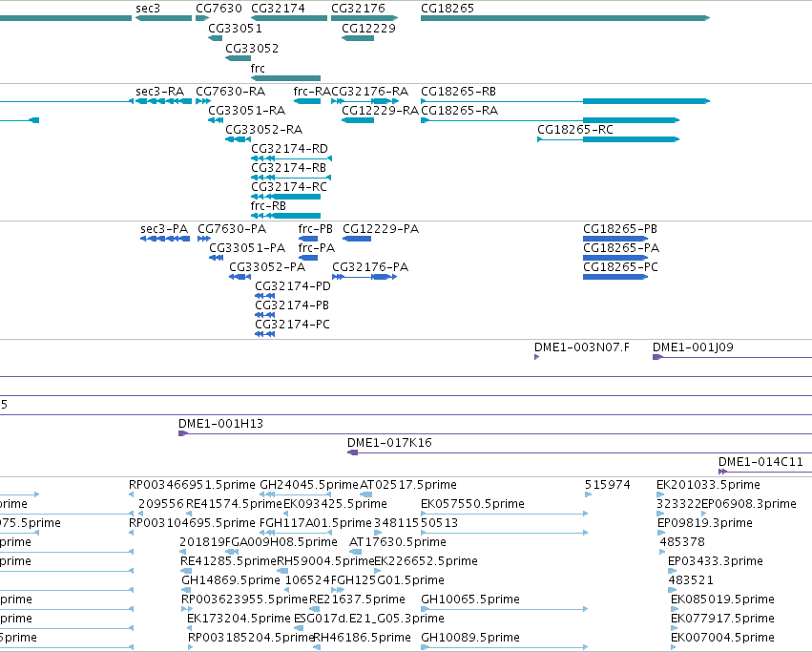The width and height of the screenshot is (812, 652).
Task: Click the CG32174-RD transcript label
Action: coord(289,149)
